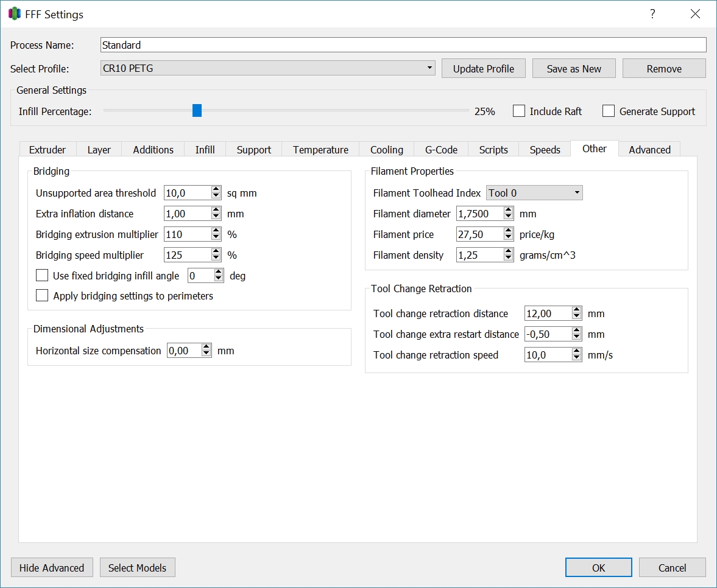Click the Unsupported area threshold value field
This screenshot has width=717, height=588.
tap(188, 193)
